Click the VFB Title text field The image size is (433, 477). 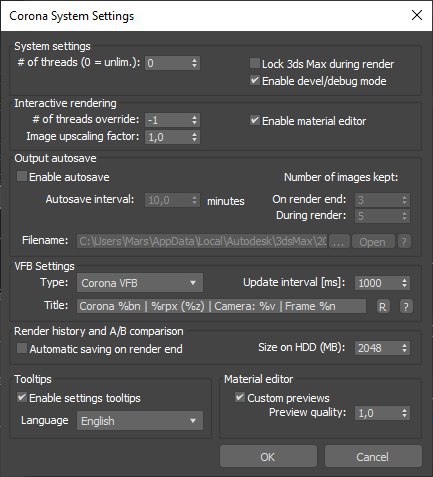point(221,306)
